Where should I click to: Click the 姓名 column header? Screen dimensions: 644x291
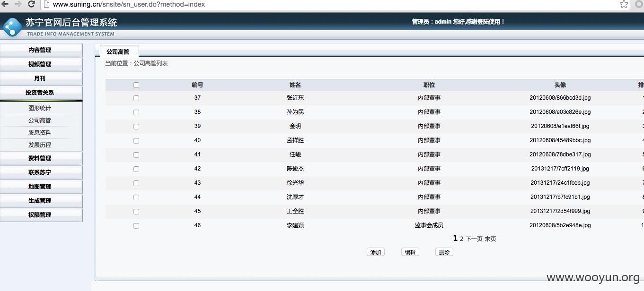tap(295, 85)
